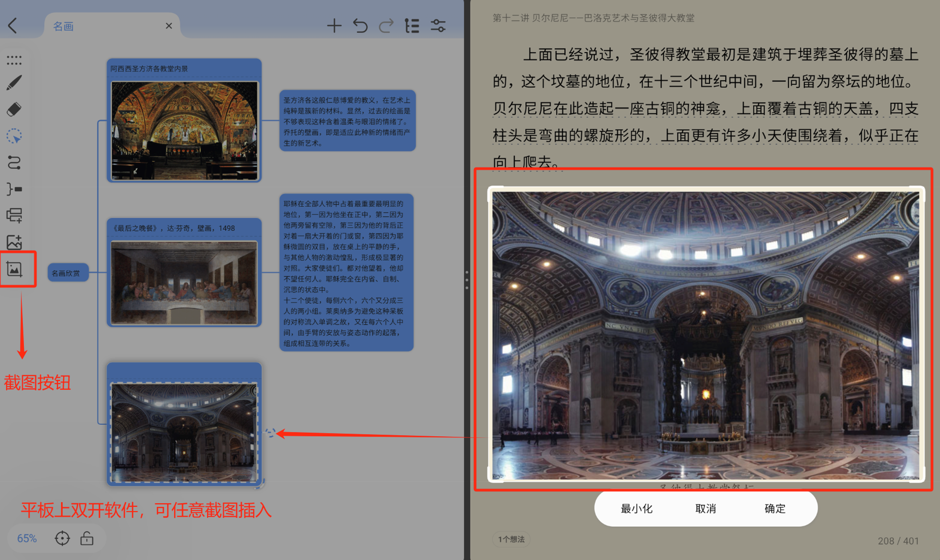The image size is (940, 560).
Task: Select the Last Supper painting thumbnail
Action: tap(184, 282)
